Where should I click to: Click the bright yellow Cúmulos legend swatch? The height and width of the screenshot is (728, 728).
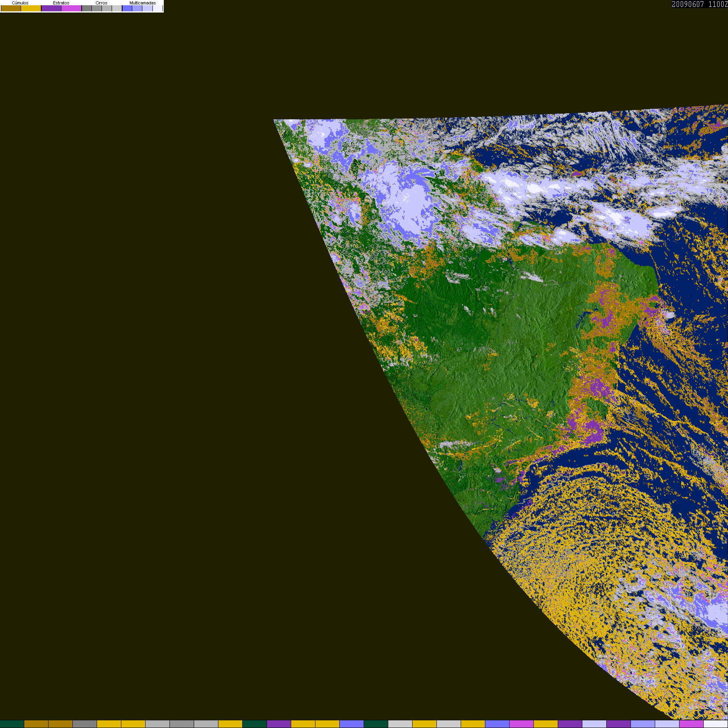pyautogui.click(x=31, y=8)
